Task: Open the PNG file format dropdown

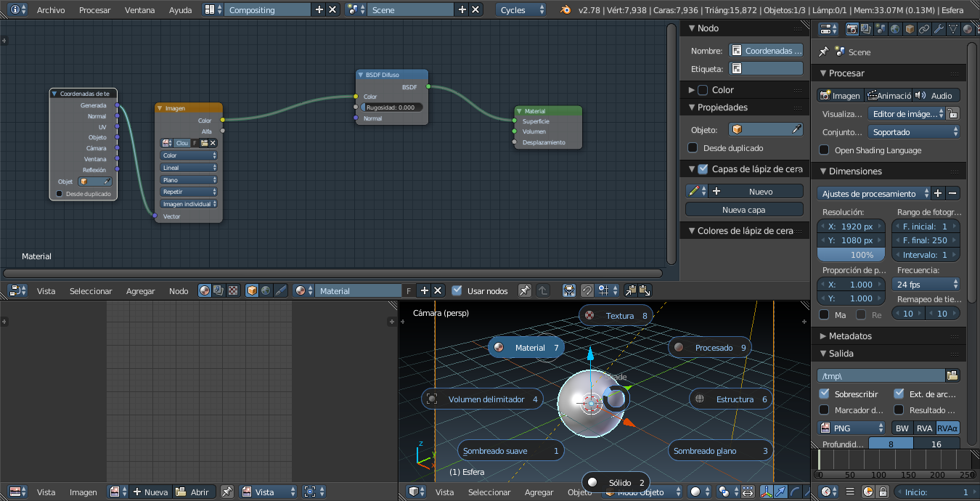Action: pyautogui.click(x=852, y=428)
